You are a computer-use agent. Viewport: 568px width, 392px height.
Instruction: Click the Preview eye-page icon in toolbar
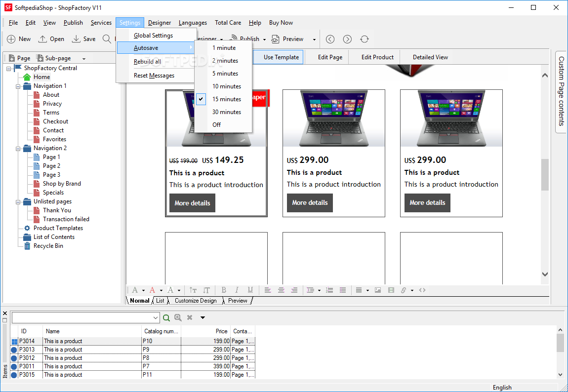[275, 39]
